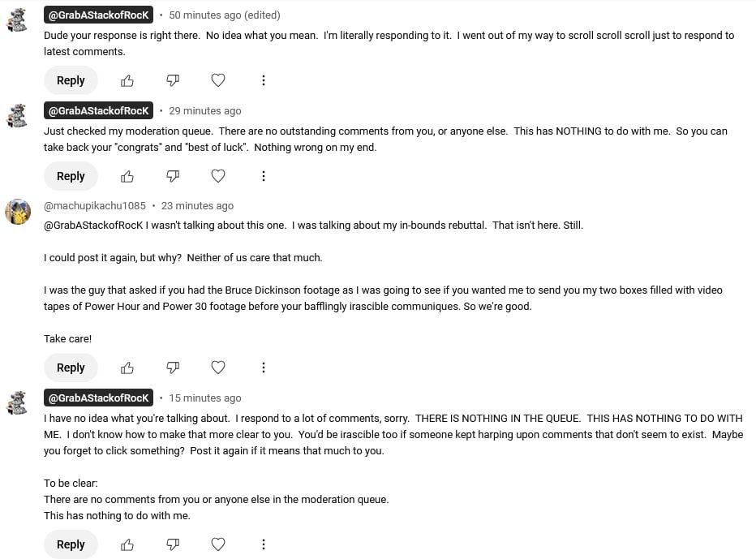Click the @GrabAStackofRocK mention in the reply
756x559 pixels.
pos(93,226)
